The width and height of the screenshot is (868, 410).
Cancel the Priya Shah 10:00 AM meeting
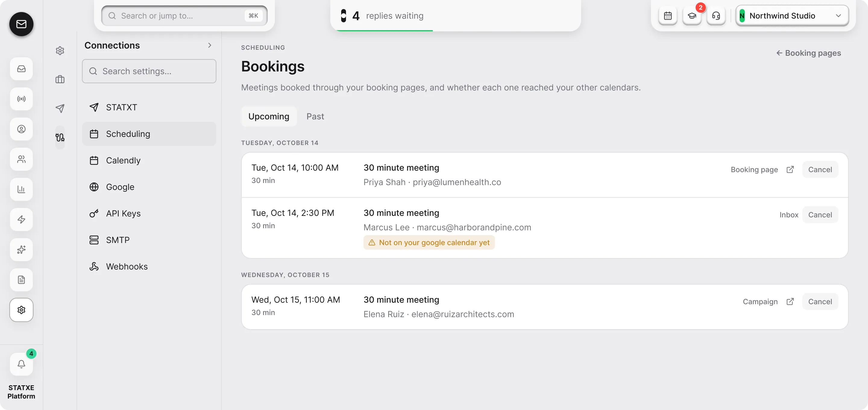click(x=820, y=170)
